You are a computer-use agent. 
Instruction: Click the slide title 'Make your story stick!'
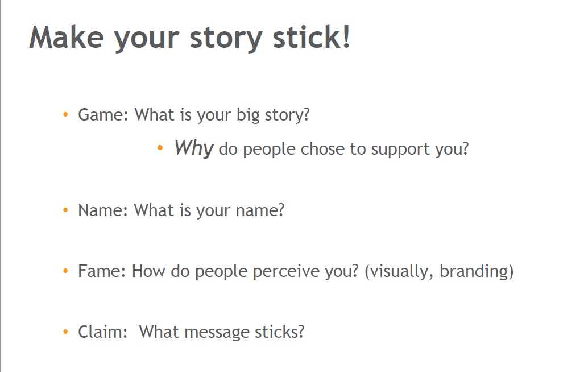click(190, 38)
